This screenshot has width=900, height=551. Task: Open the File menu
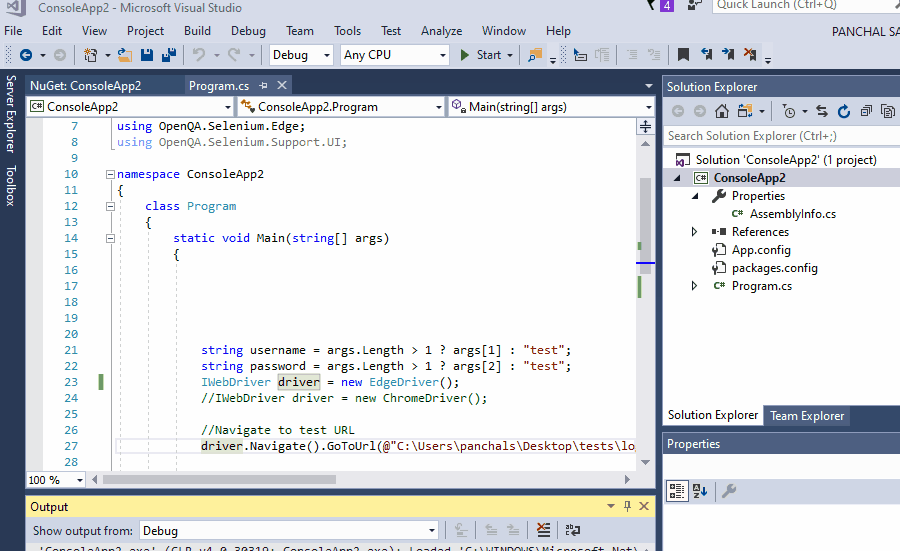[x=13, y=31]
